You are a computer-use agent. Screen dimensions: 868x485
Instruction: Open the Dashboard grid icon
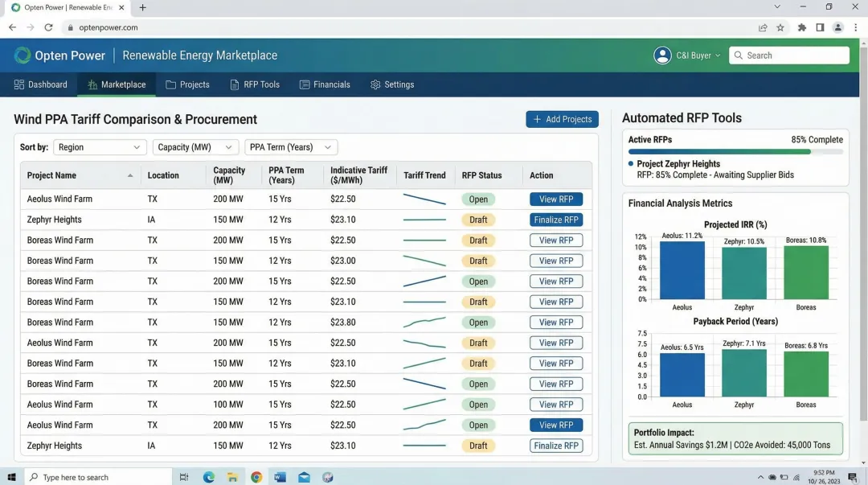point(18,84)
